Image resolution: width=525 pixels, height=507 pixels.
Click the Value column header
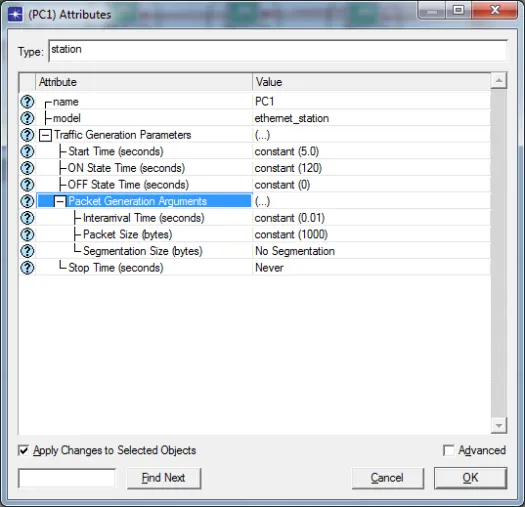pos(371,82)
